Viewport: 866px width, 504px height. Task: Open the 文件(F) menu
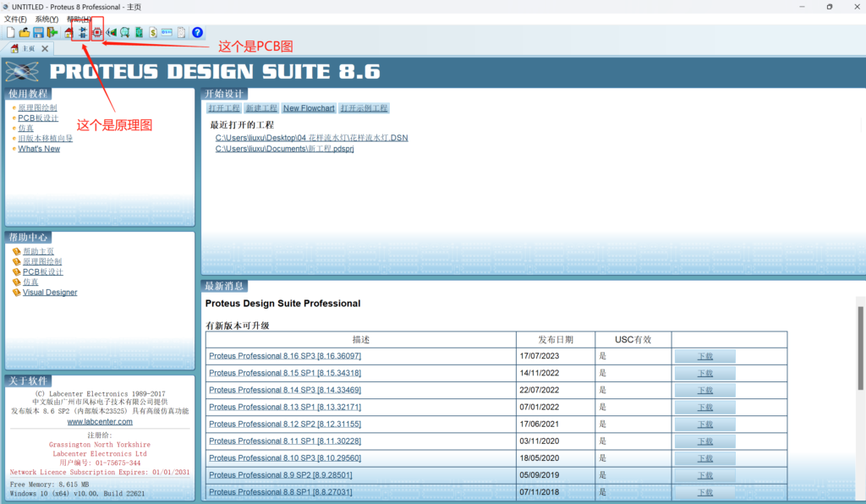[x=15, y=19]
